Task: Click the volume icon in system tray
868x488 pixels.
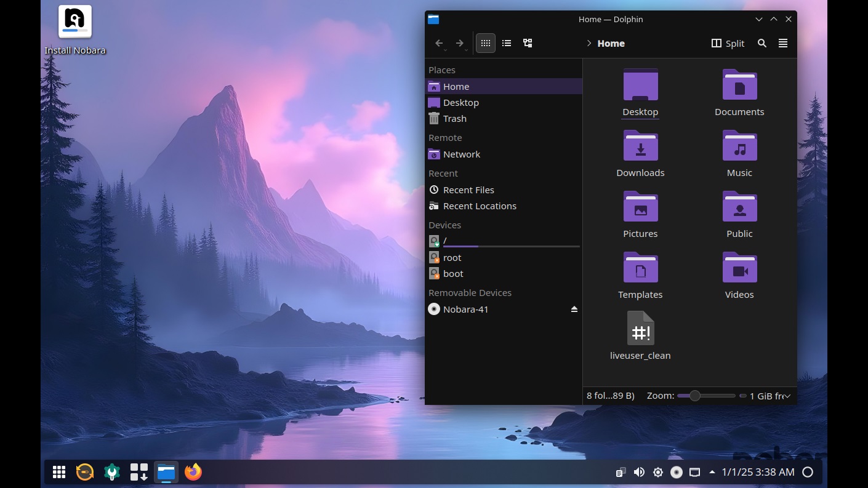Action: (639, 472)
